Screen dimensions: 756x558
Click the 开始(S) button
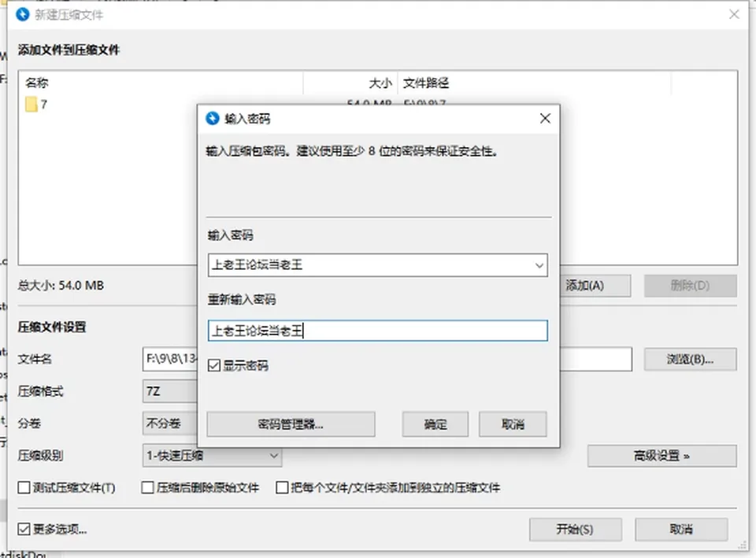tap(575, 529)
